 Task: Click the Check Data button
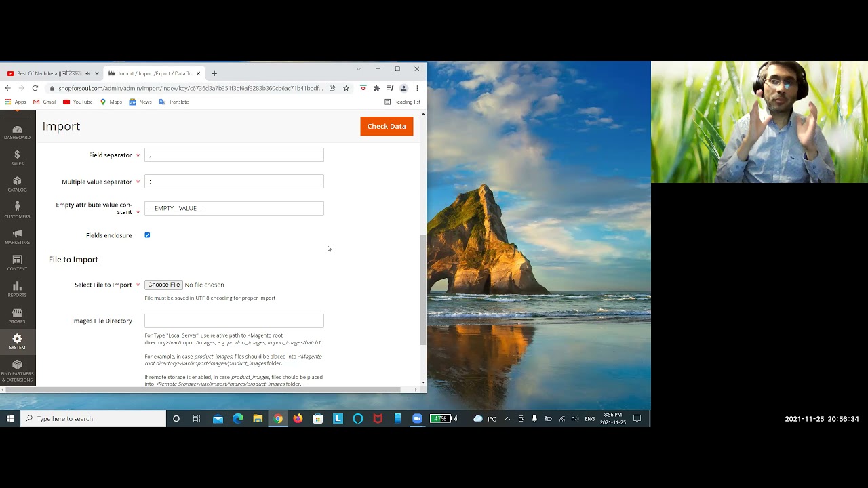point(387,126)
